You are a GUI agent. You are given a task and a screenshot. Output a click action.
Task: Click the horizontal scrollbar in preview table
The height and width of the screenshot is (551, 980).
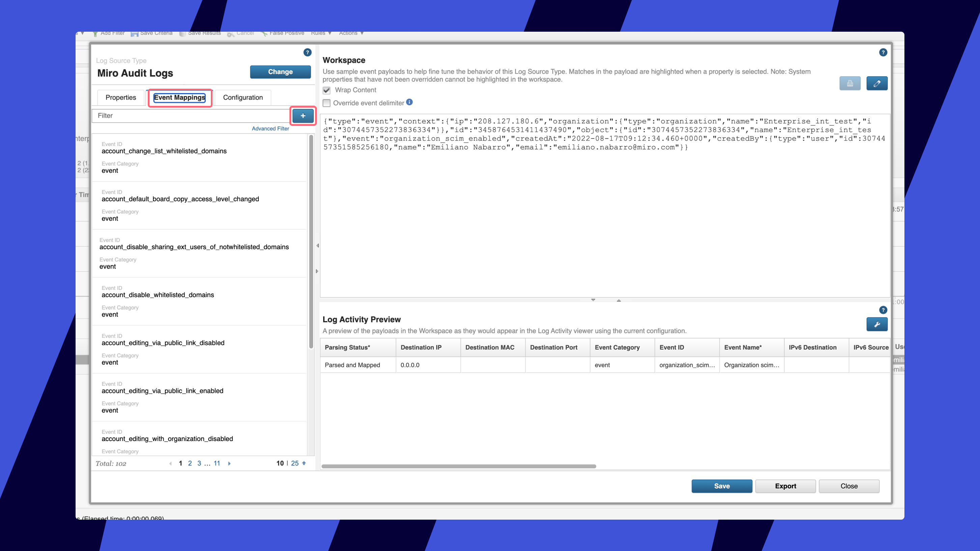click(x=458, y=466)
